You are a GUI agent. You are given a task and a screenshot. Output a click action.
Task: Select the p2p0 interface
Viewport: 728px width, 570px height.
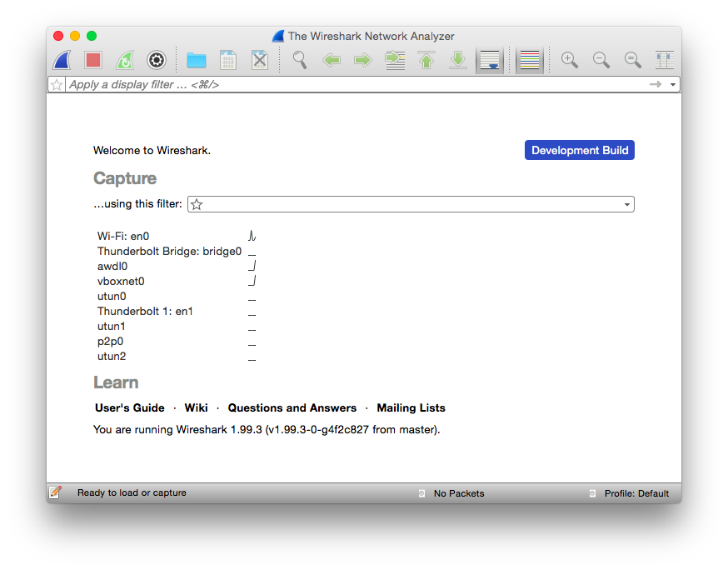point(110,342)
